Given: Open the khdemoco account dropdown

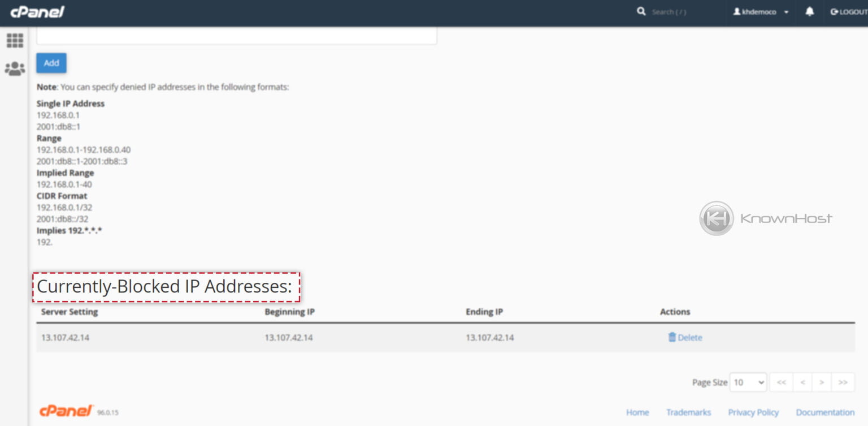Looking at the screenshot, I should (759, 11).
